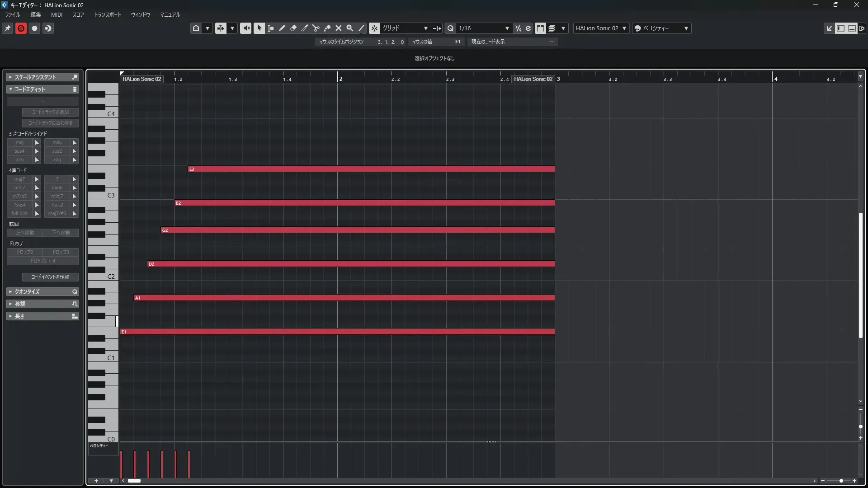The height and width of the screenshot is (488, 868).
Task: Adjust the horizontal zoom slider handle
Action: pyautogui.click(x=841, y=481)
